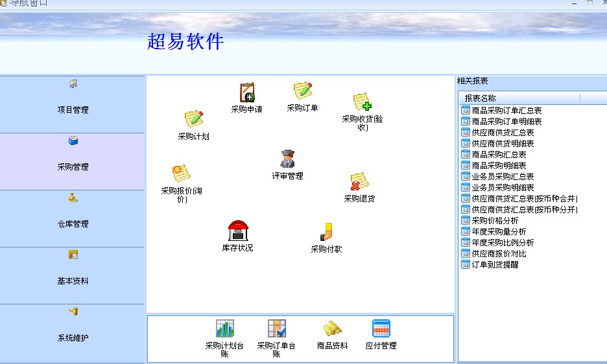The image size is (607, 364).
Task: Open the 采购申请 icon
Action: pyautogui.click(x=246, y=93)
